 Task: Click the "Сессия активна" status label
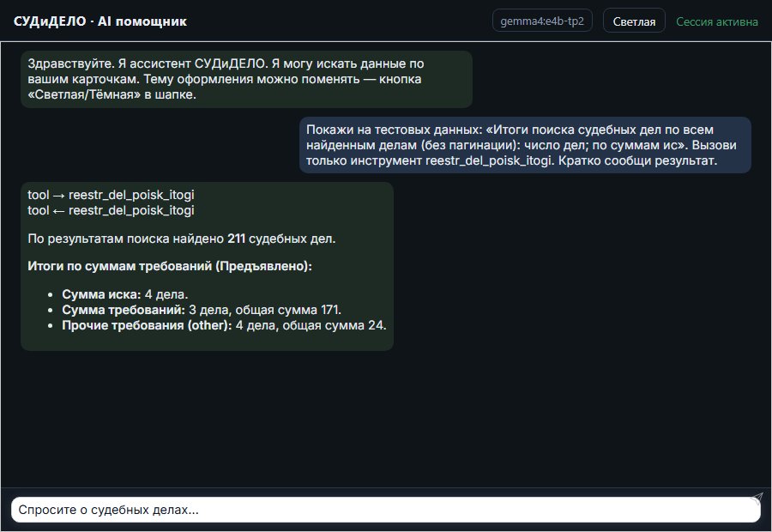click(717, 21)
